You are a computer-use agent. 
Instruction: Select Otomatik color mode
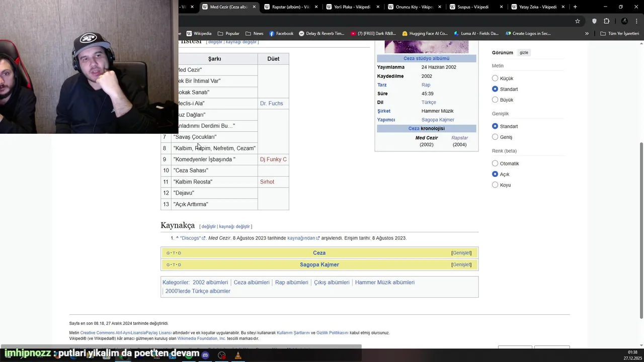[x=495, y=163]
